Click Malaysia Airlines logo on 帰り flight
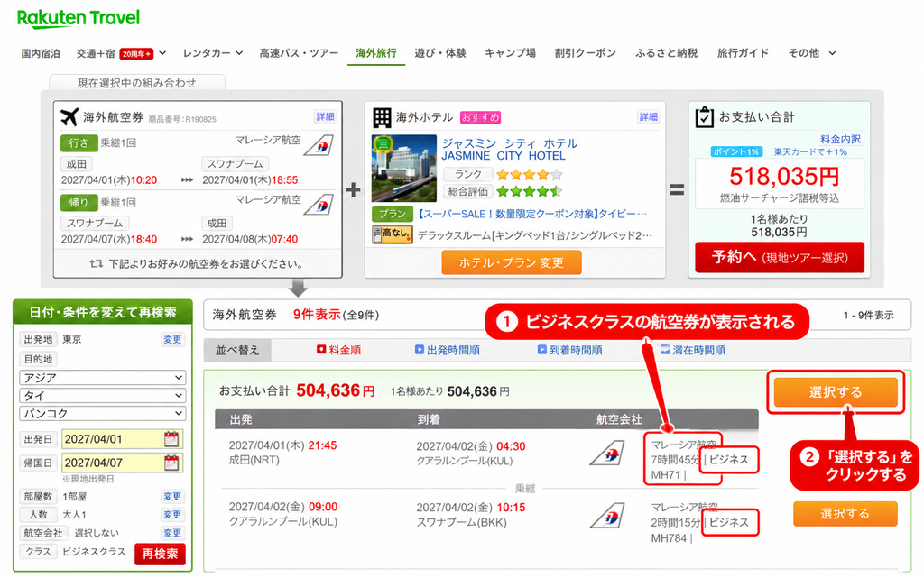The height and width of the screenshot is (578, 924). pos(319,205)
